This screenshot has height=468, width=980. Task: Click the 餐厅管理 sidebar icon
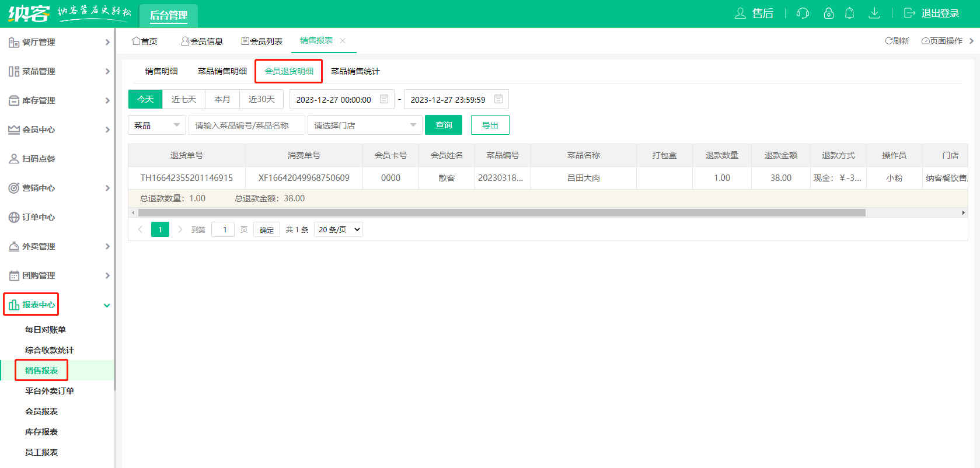[14, 42]
